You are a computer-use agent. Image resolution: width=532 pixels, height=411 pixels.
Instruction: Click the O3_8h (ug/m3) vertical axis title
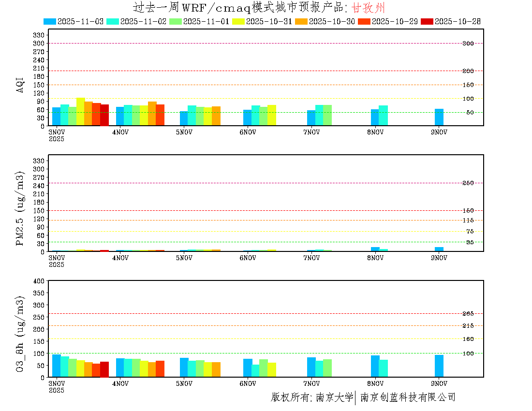[20, 334]
